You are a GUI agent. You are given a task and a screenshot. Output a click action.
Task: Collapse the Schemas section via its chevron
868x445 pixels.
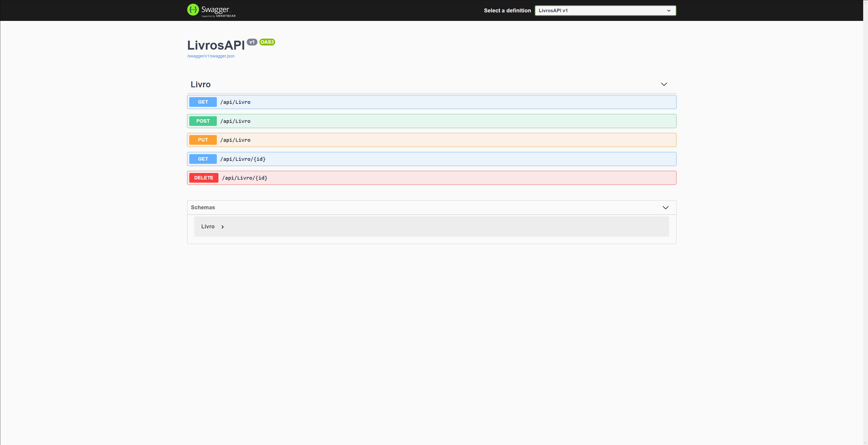point(665,207)
